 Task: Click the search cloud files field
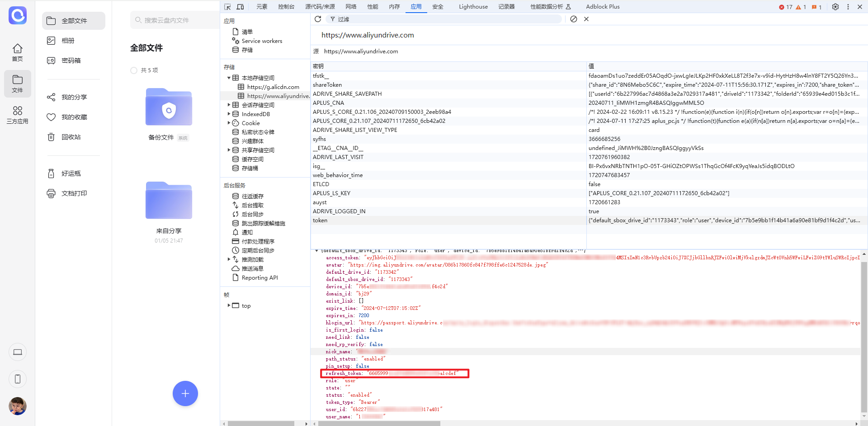click(x=175, y=20)
